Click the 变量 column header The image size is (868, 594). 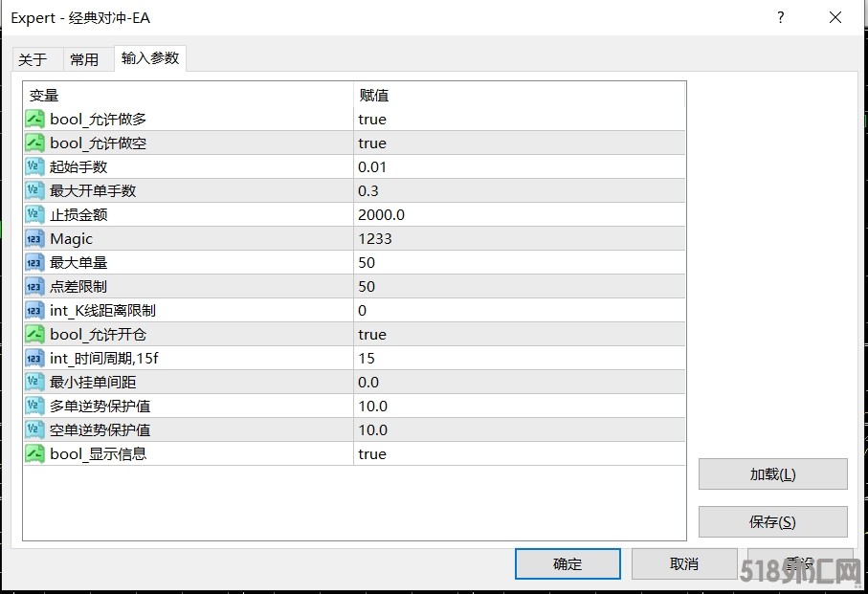tap(189, 95)
